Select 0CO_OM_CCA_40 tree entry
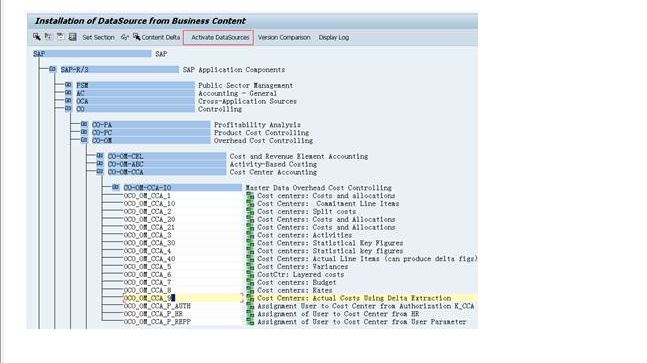This screenshot has width=647, height=363. (x=149, y=259)
